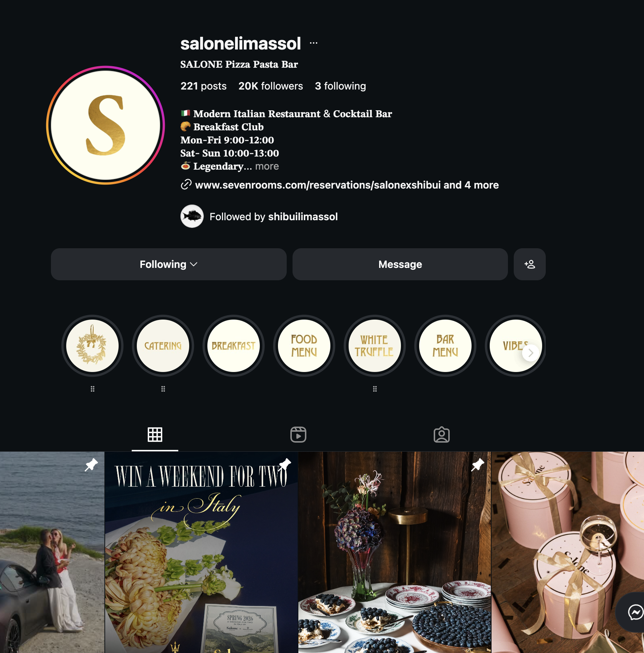Switch to the Tagged photos tab icon

coord(442,435)
